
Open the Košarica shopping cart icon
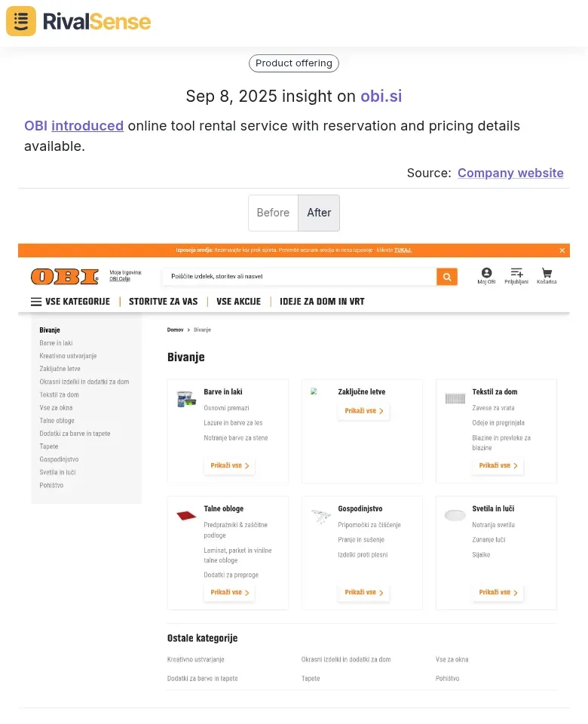(x=547, y=276)
